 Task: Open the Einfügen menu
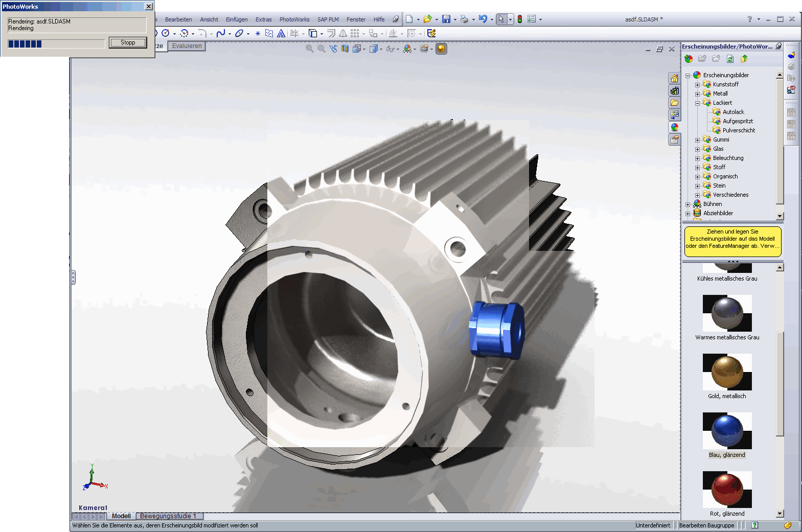(x=237, y=19)
